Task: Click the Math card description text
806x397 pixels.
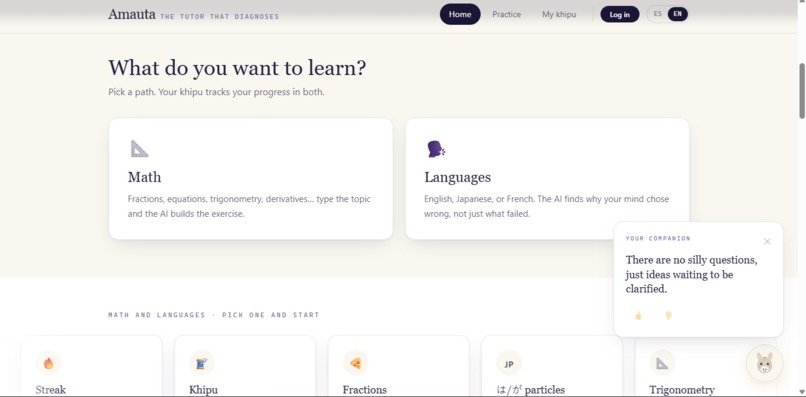Action: (249, 206)
